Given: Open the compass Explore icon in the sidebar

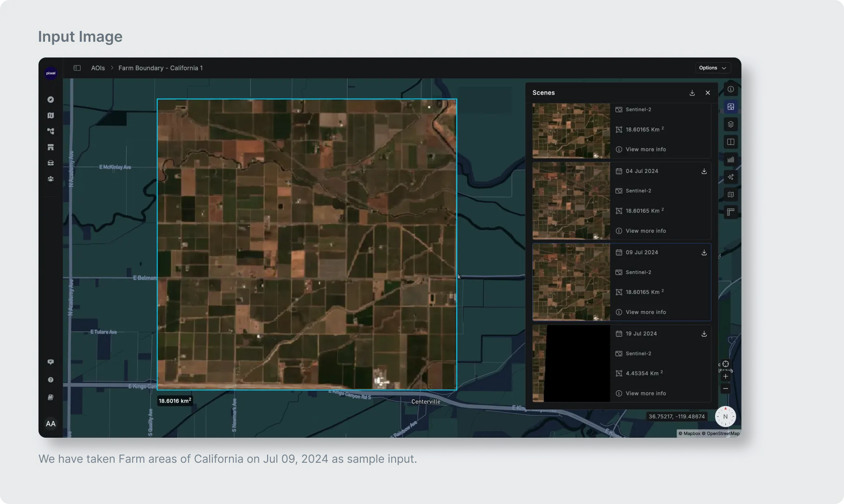Looking at the screenshot, I should 51,100.
